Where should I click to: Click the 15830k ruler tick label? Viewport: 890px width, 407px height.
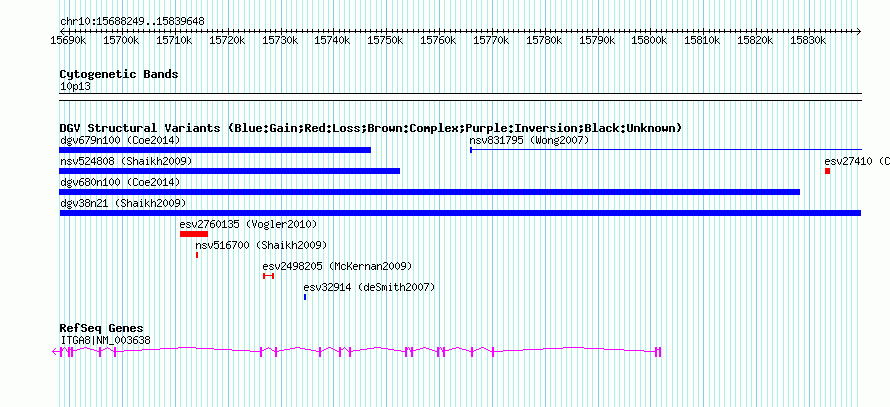[808, 41]
